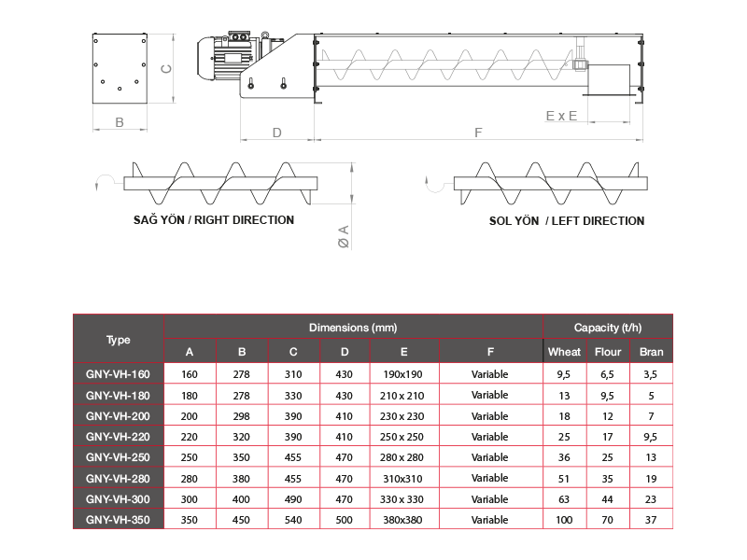Click flour capacity 44 for GNY-VH-300
Image resolution: width=747 pixels, height=560 pixels.
point(608,498)
